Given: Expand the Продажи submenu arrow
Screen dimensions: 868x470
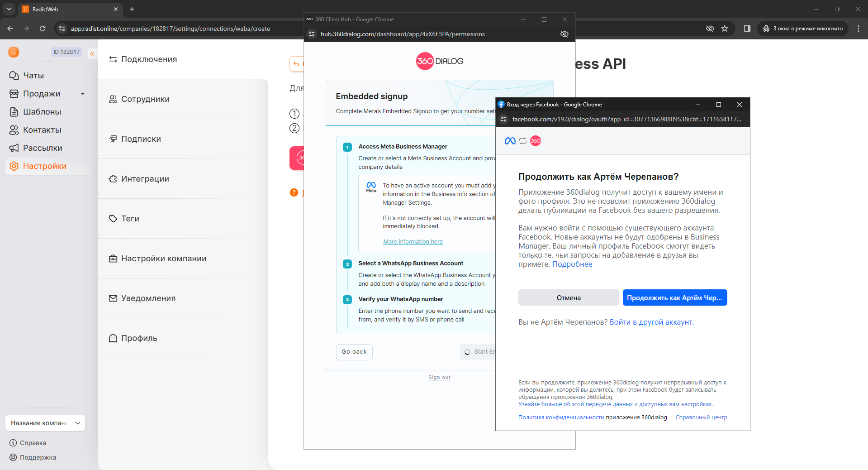Looking at the screenshot, I should click(x=83, y=94).
